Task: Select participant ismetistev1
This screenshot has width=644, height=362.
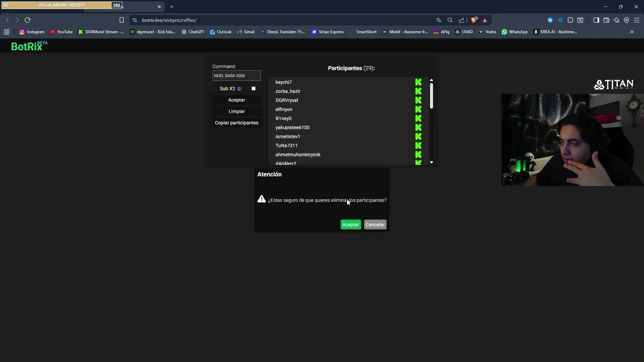Action: point(288,137)
